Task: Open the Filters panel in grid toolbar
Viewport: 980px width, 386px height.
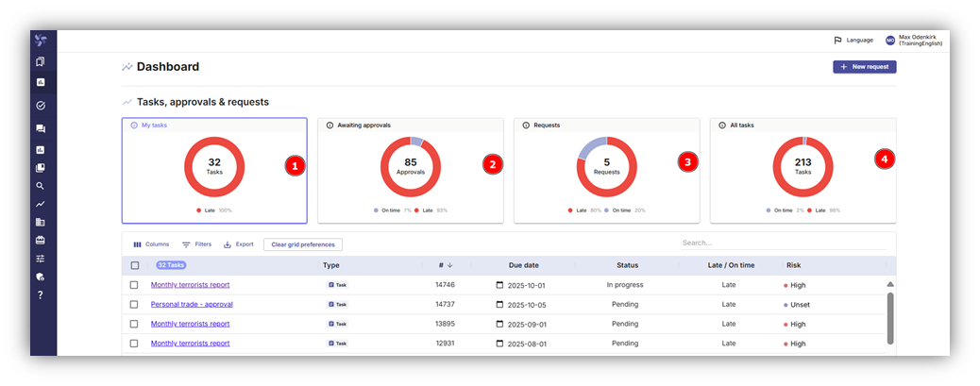Action: click(x=196, y=244)
